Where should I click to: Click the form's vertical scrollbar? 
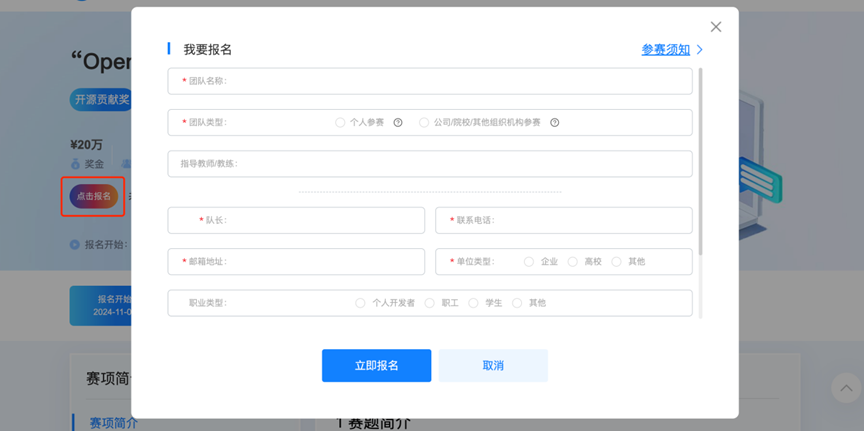pos(700,160)
